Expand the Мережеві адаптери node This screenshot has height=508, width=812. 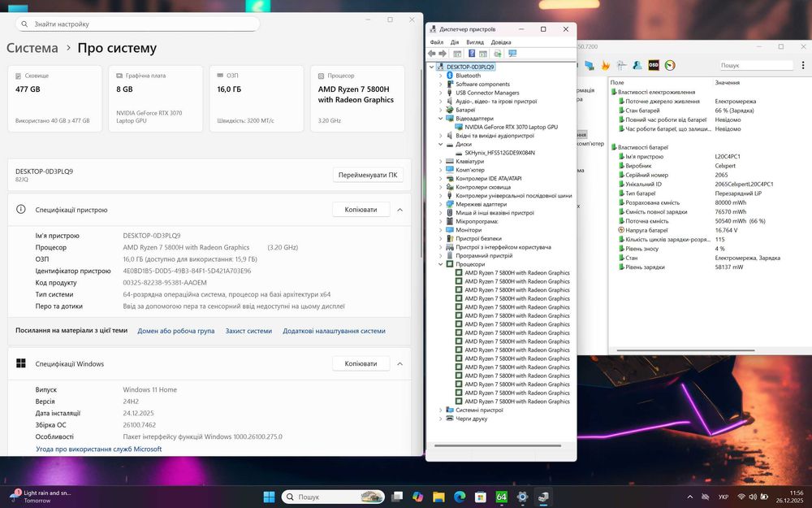coord(441,204)
